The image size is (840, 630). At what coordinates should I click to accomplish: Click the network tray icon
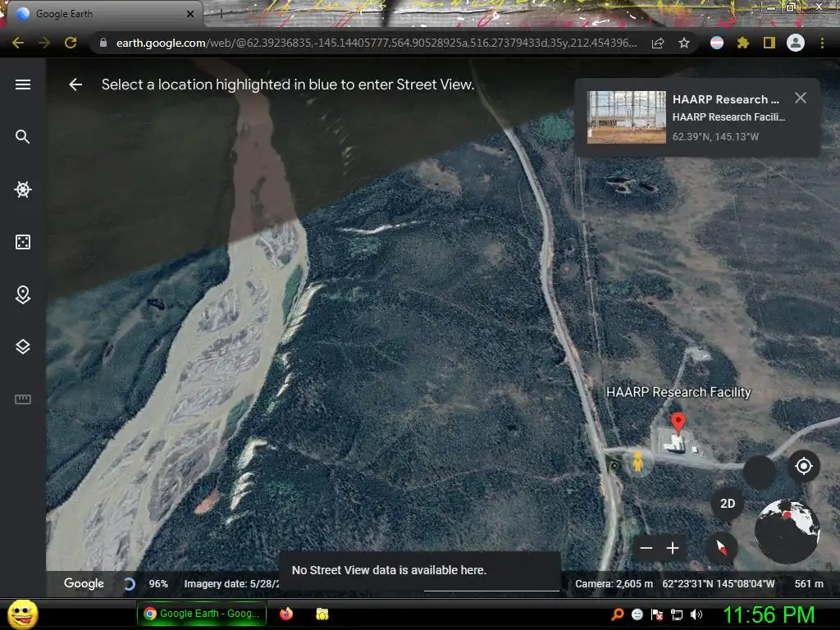(677, 614)
